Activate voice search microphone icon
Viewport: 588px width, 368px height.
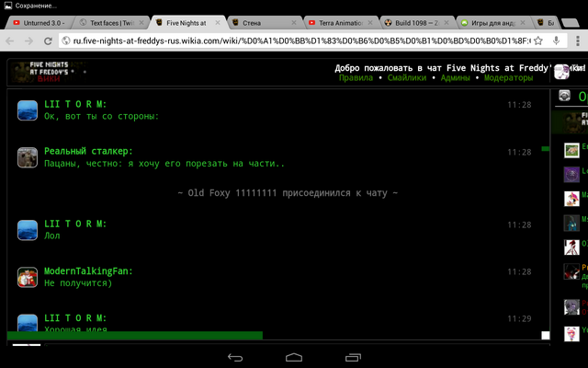tap(556, 40)
